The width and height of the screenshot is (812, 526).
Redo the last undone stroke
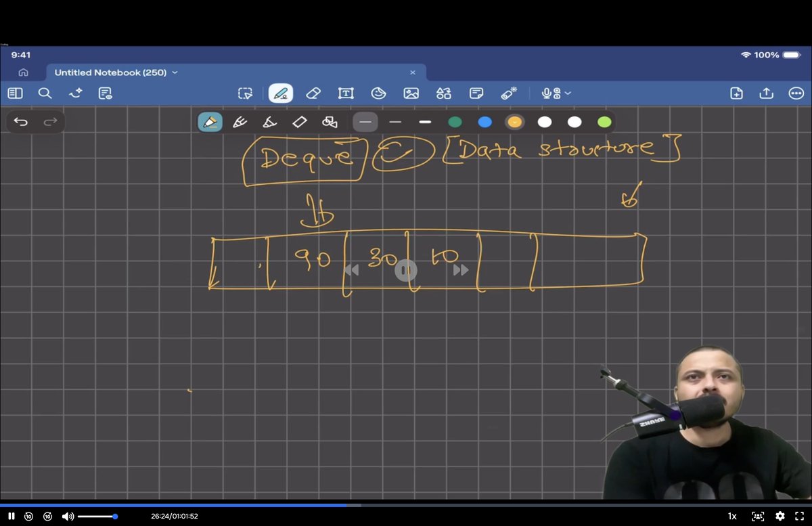click(51, 122)
